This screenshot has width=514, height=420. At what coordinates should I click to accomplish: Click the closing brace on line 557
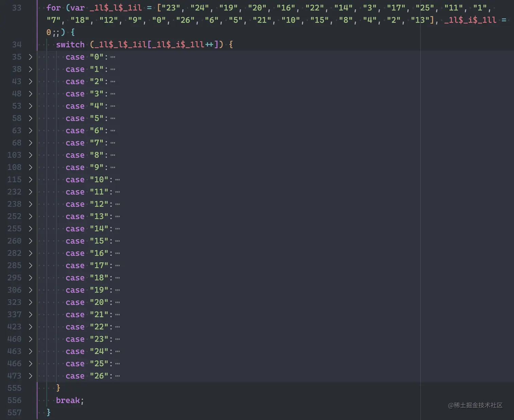[x=49, y=413]
